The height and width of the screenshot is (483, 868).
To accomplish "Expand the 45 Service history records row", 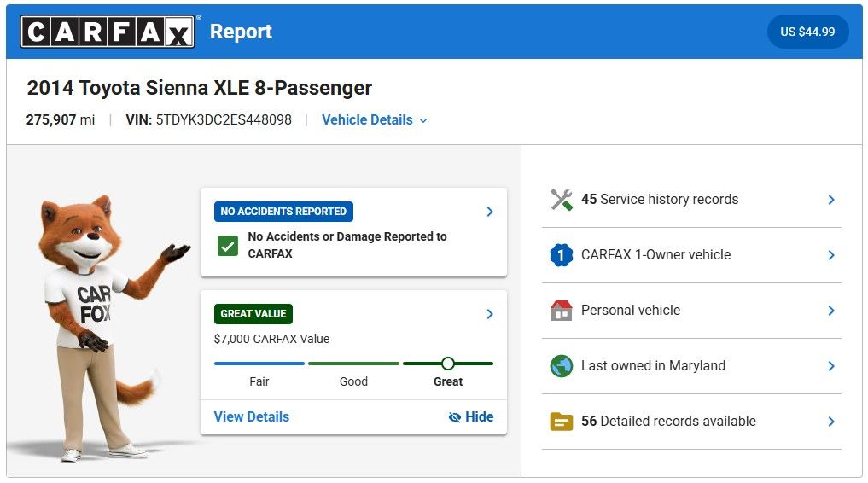I will click(831, 200).
